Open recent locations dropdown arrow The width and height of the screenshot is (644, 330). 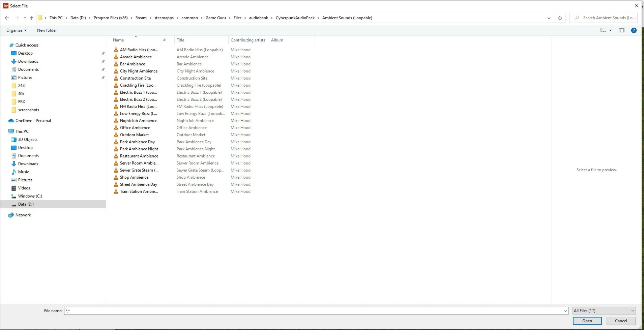[x=25, y=18]
